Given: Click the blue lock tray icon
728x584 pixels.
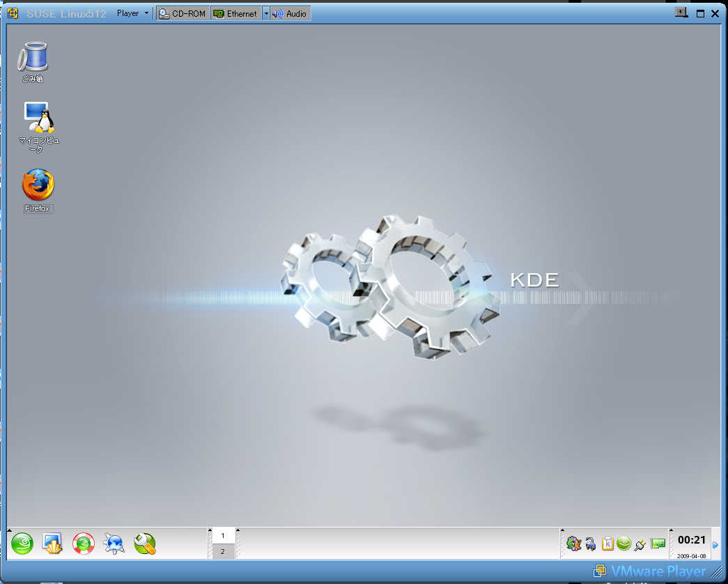Looking at the screenshot, I should pos(591,544).
